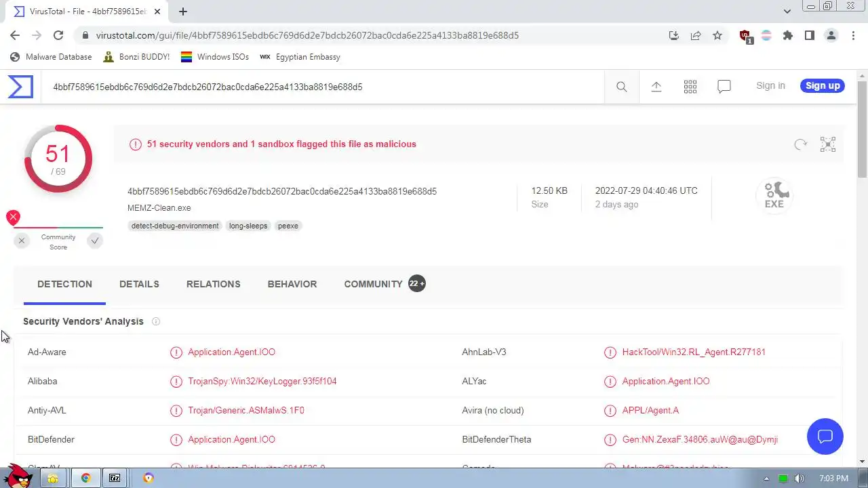Open the Bonzi BUDDY! bookmark
Image resolution: width=868 pixels, height=488 pixels.
tap(136, 57)
